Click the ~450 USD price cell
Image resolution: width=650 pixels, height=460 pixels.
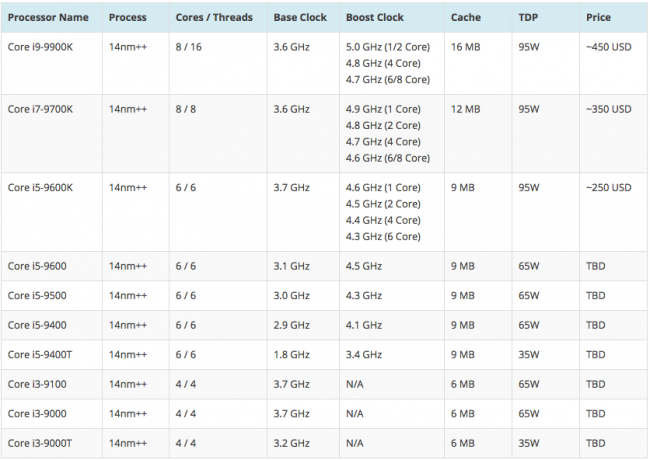click(608, 45)
